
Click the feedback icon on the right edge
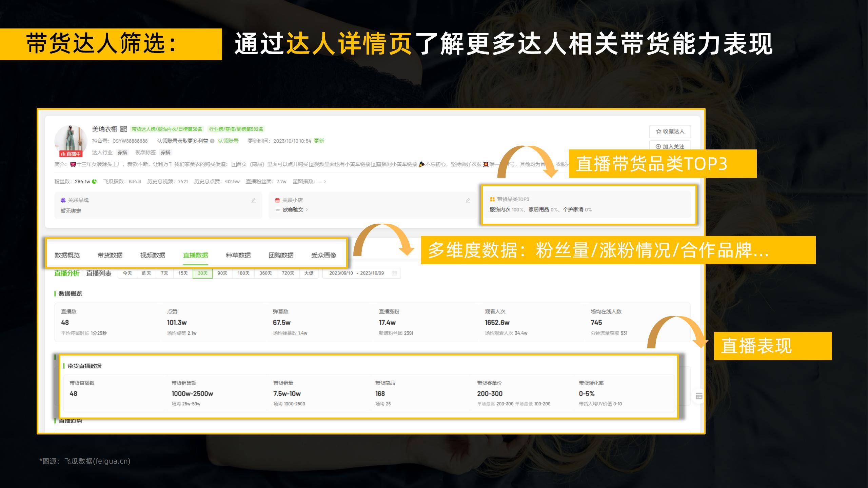[x=698, y=395]
